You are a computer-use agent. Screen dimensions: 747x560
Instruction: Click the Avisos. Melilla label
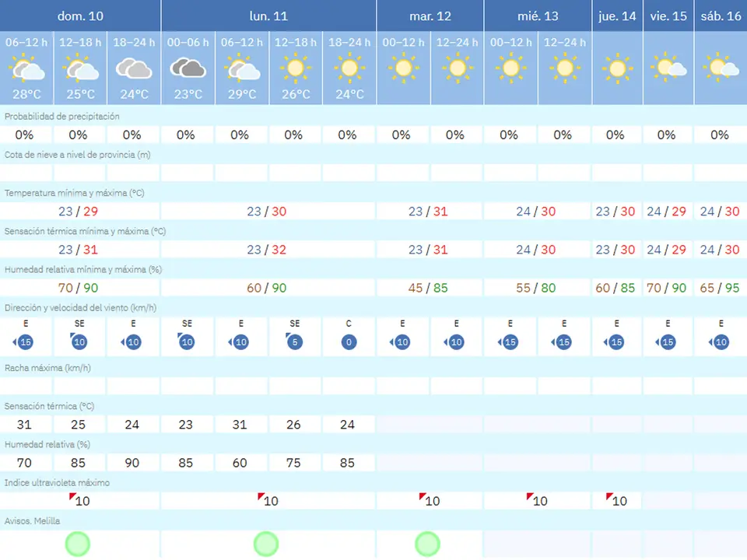[32, 521]
